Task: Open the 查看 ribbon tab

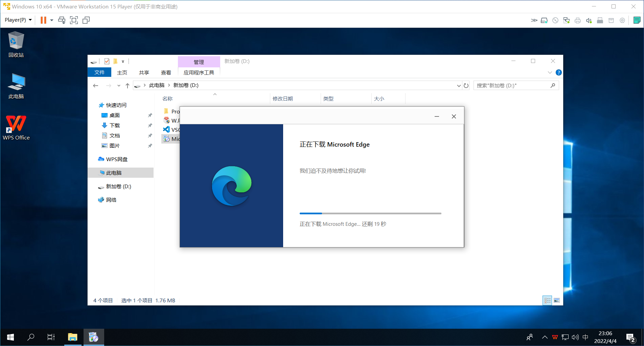Action: click(x=166, y=72)
